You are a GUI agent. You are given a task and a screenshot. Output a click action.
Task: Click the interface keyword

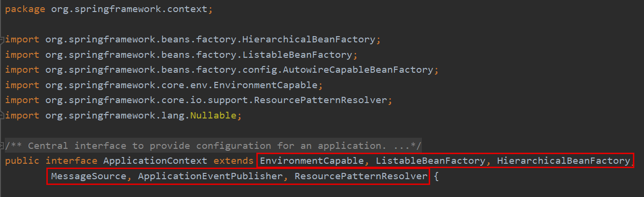coord(71,161)
